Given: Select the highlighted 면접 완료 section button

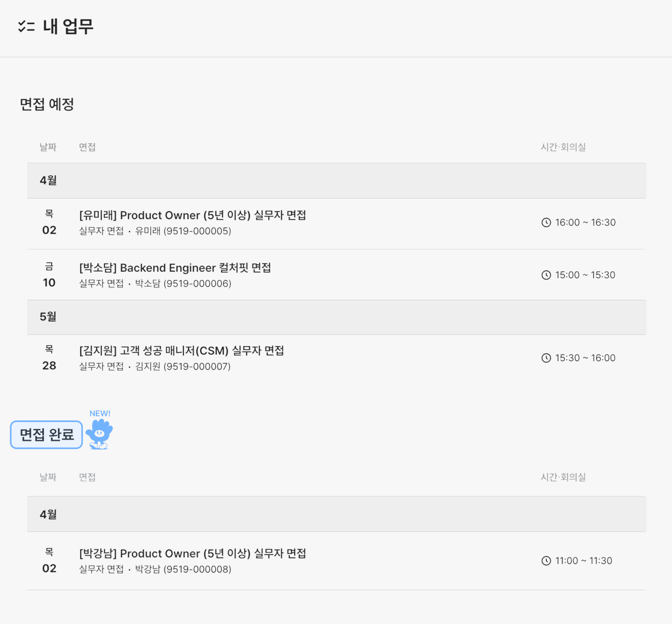Looking at the screenshot, I should click(x=46, y=435).
